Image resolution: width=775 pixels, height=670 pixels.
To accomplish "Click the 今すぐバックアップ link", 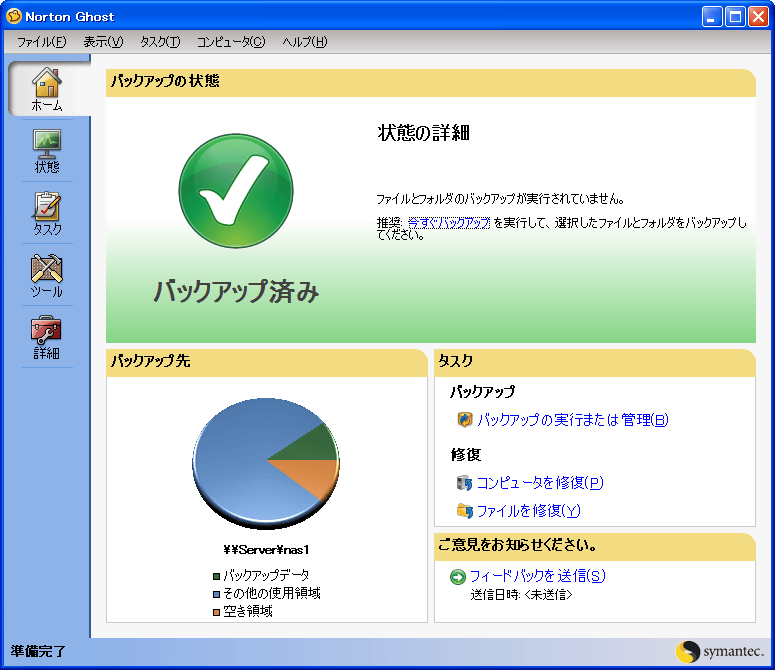I will click(449, 223).
